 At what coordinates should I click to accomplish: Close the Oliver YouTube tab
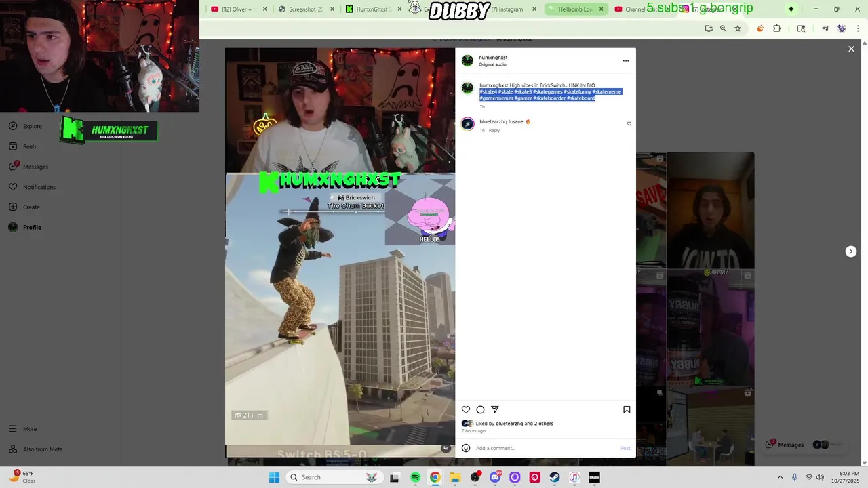264,9
